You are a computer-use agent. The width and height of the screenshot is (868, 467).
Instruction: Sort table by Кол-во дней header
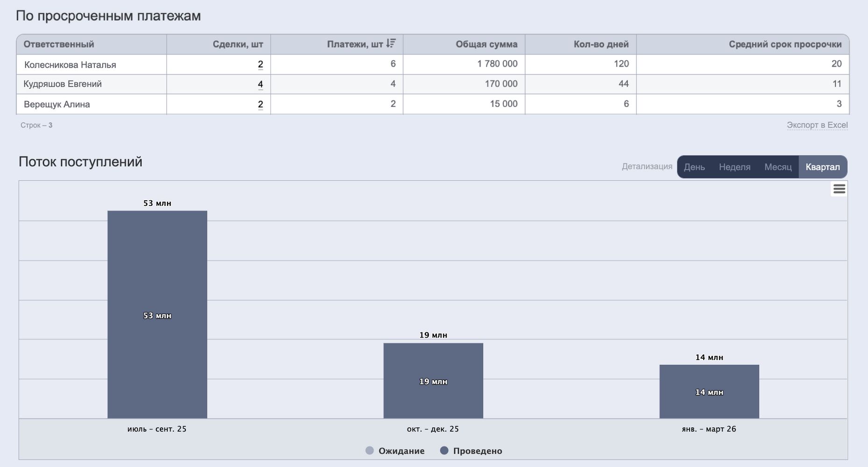(x=601, y=44)
